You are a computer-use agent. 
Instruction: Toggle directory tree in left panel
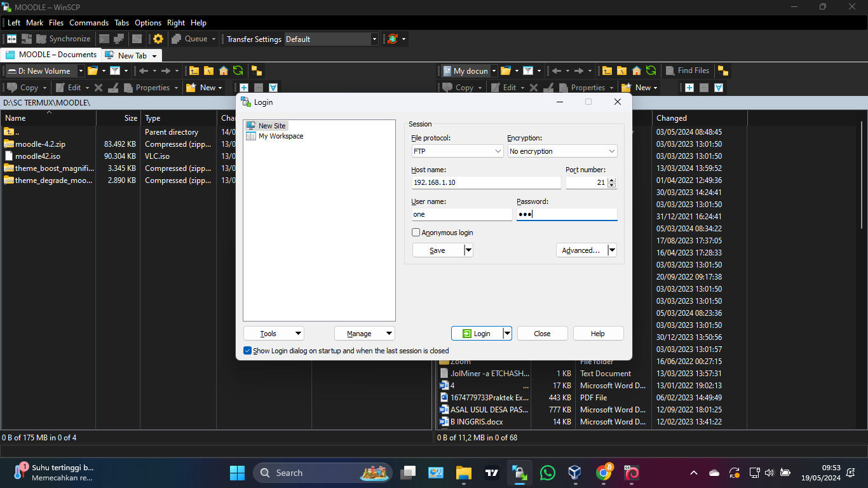click(256, 71)
